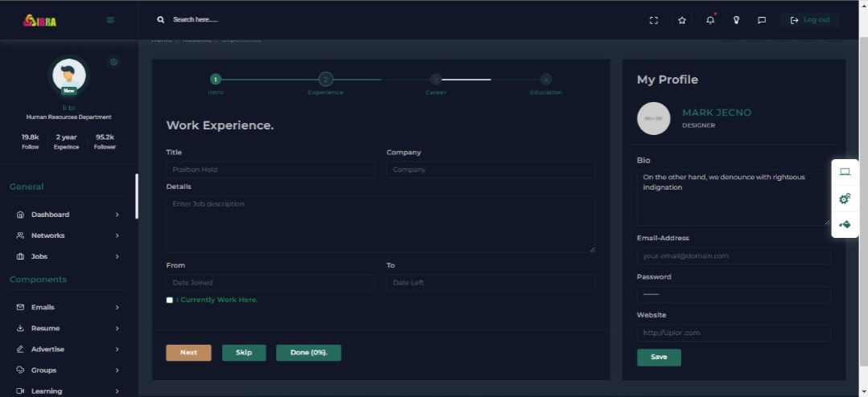The image size is (868, 397).
Task: Click the Log out button
Action: (x=810, y=20)
